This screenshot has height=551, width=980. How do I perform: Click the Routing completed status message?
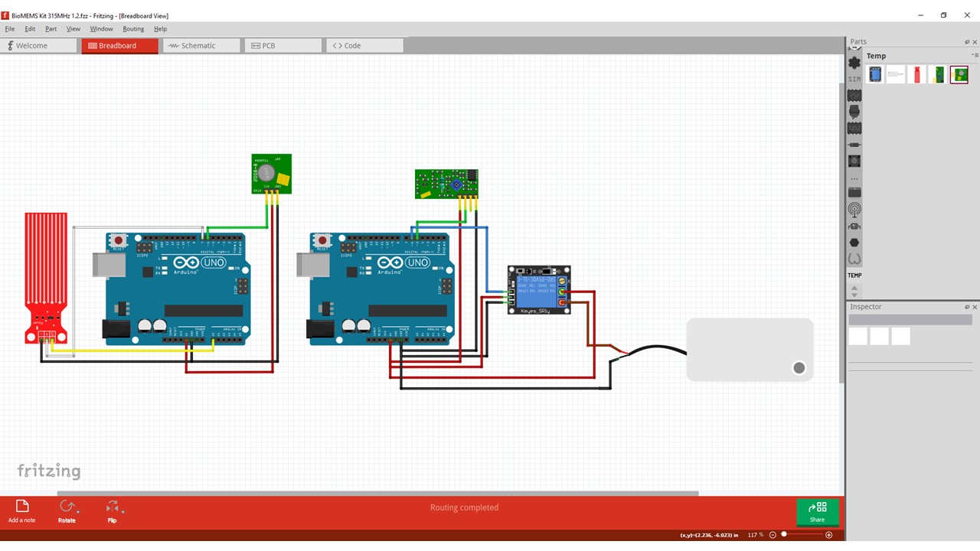pos(464,507)
